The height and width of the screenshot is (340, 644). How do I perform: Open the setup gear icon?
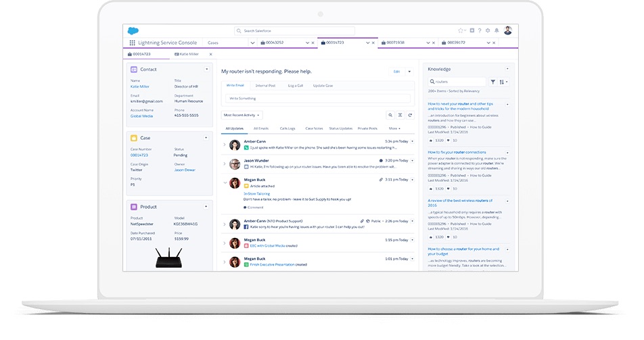[x=488, y=30]
